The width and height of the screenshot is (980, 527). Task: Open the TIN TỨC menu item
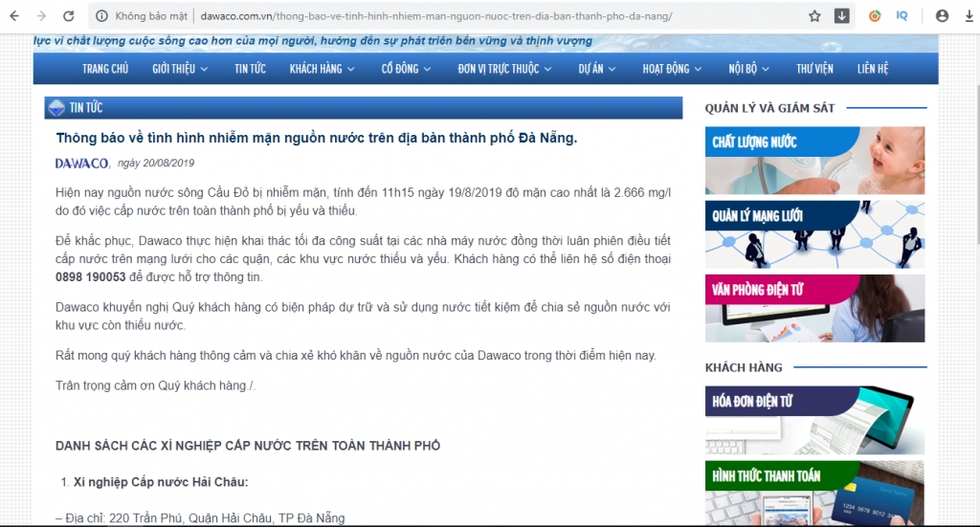click(x=250, y=69)
